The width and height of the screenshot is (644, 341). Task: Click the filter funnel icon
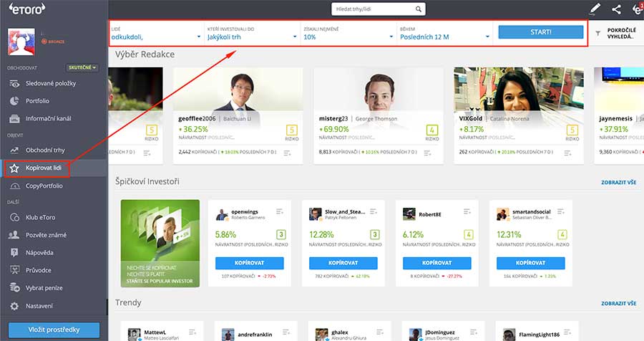pos(598,34)
